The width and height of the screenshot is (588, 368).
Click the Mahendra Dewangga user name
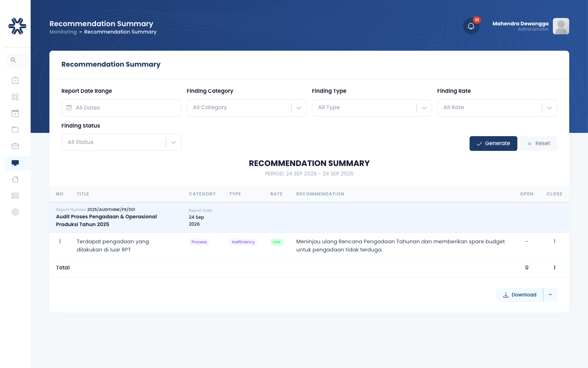click(x=521, y=24)
